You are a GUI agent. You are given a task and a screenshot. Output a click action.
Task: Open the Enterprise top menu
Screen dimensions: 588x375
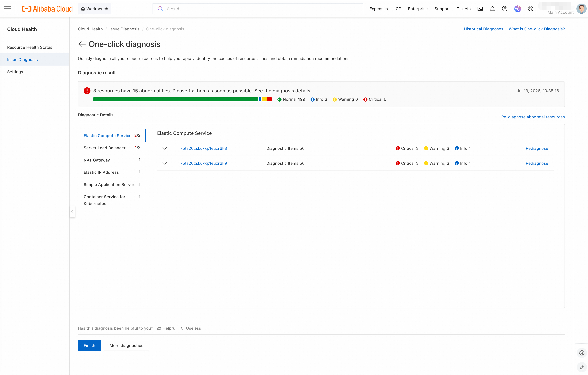pos(418,9)
